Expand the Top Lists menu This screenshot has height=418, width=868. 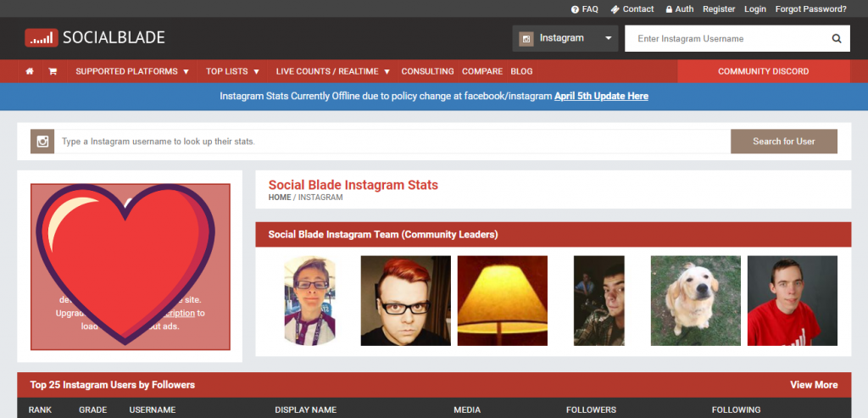click(x=232, y=71)
